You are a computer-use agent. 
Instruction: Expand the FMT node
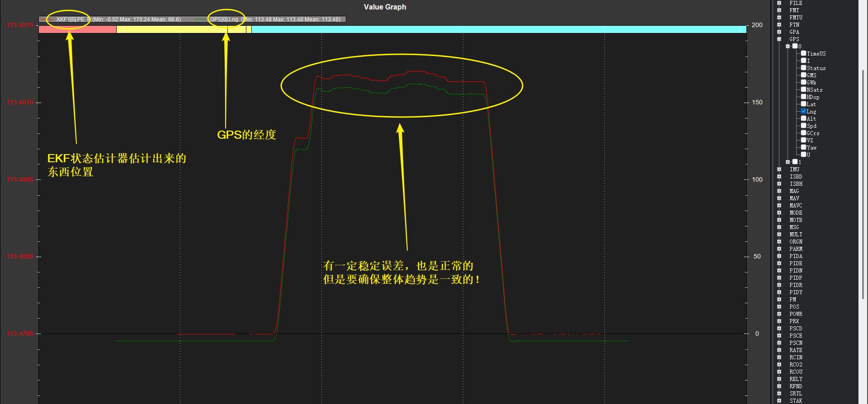coord(779,10)
